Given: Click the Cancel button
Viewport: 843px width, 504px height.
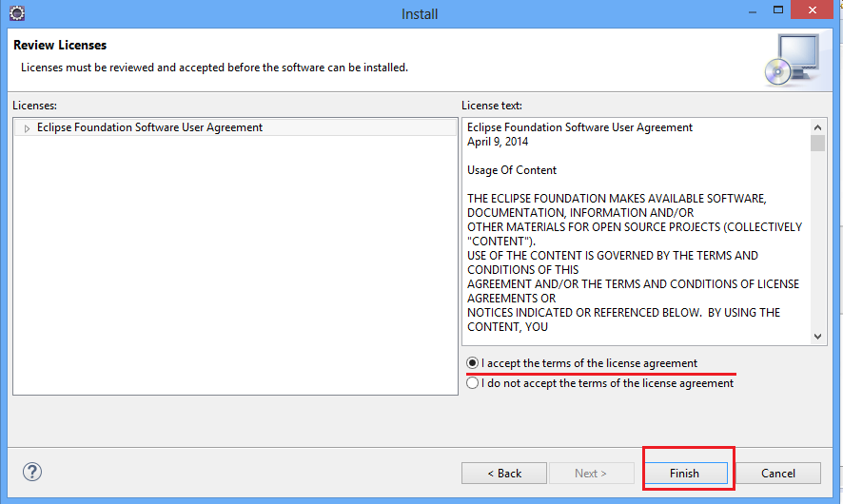Looking at the screenshot, I should pos(778,474).
